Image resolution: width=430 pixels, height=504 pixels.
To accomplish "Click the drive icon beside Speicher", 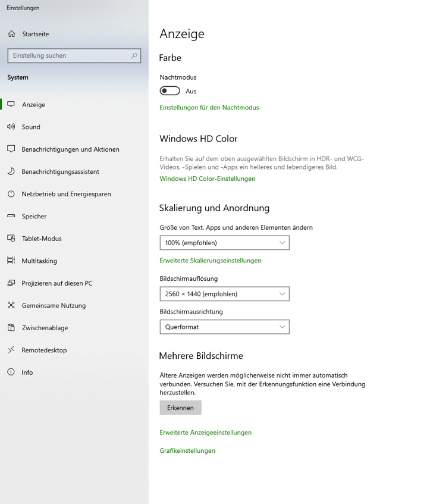I will coord(11,216).
